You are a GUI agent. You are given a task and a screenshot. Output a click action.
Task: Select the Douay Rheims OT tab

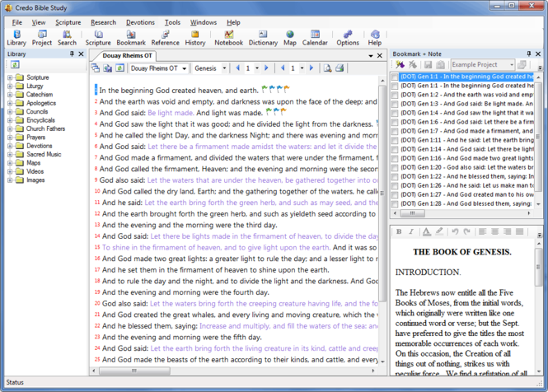point(127,56)
